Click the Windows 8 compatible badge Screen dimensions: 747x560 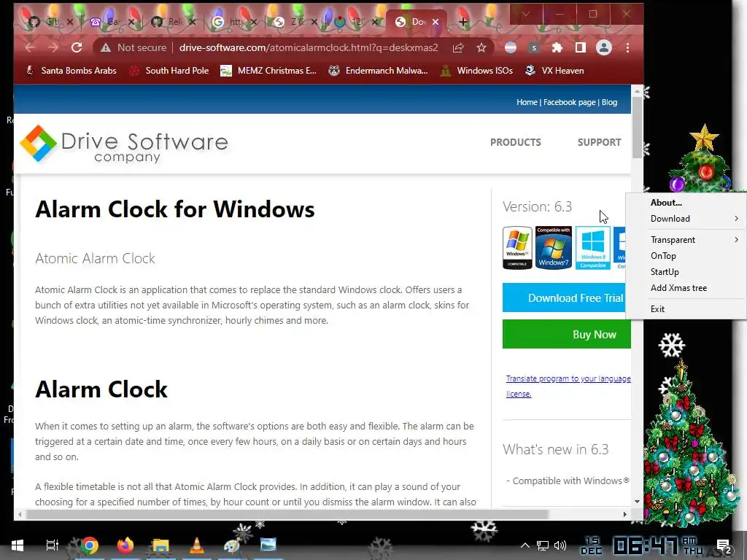click(592, 248)
